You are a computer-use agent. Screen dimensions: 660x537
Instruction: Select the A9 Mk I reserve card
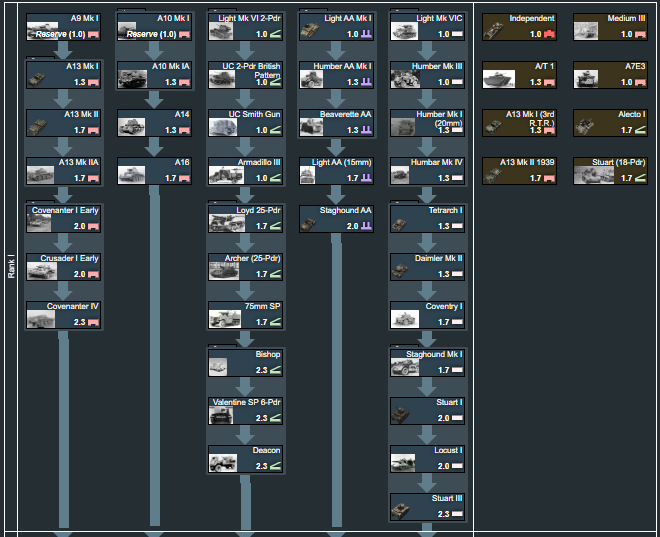pyautogui.click(x=65, y=26)
